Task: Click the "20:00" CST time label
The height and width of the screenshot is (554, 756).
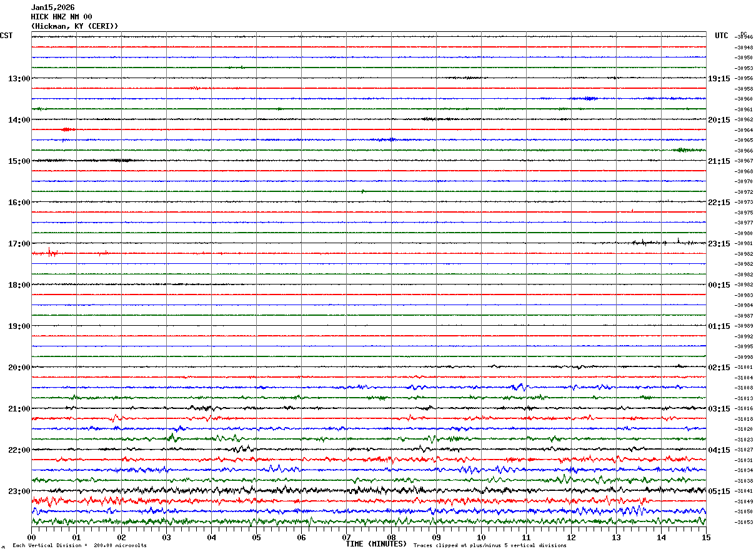Action: click(19, 368)
